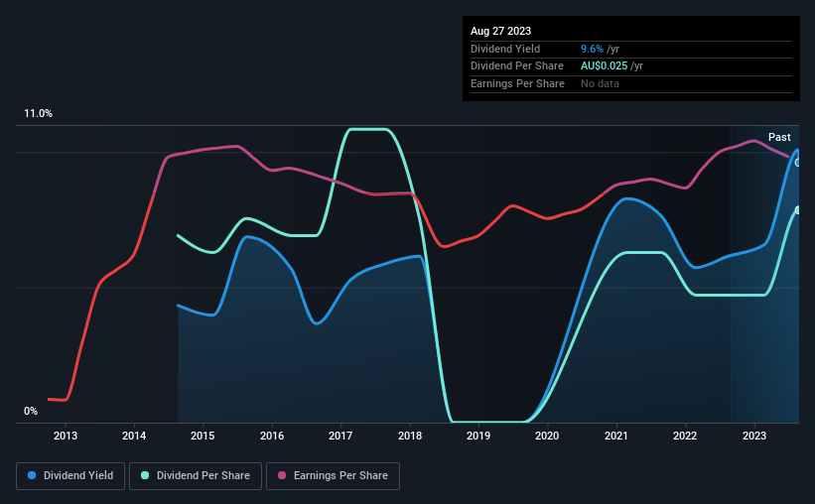Click the 2018 x-axis label
Image resolution: width=815 pixels, height=504 pixels.
410,436
